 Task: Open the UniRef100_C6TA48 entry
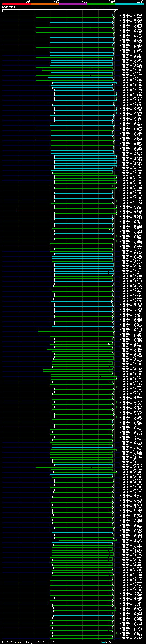pos(131,359)
